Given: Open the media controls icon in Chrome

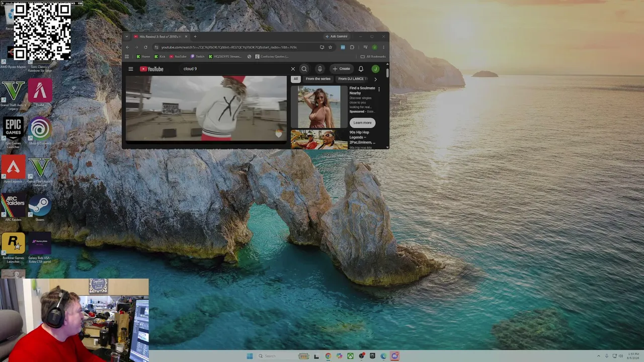Looking at the screenshot, I should pyautogui.click(x=365, y=47).
